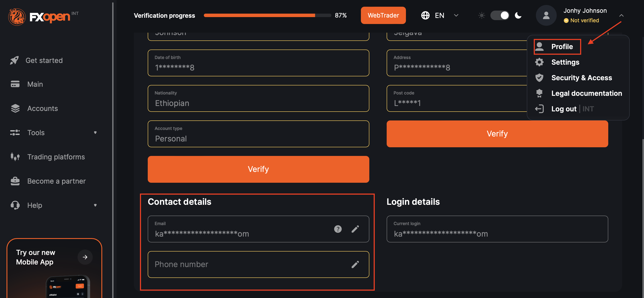Click the FXOpen dragon logo
This screenshot has width=644, height=298.
[17, 17]
